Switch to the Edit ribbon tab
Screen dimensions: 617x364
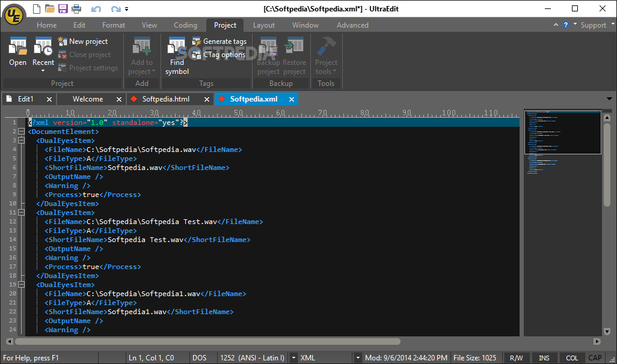(79, 25)
